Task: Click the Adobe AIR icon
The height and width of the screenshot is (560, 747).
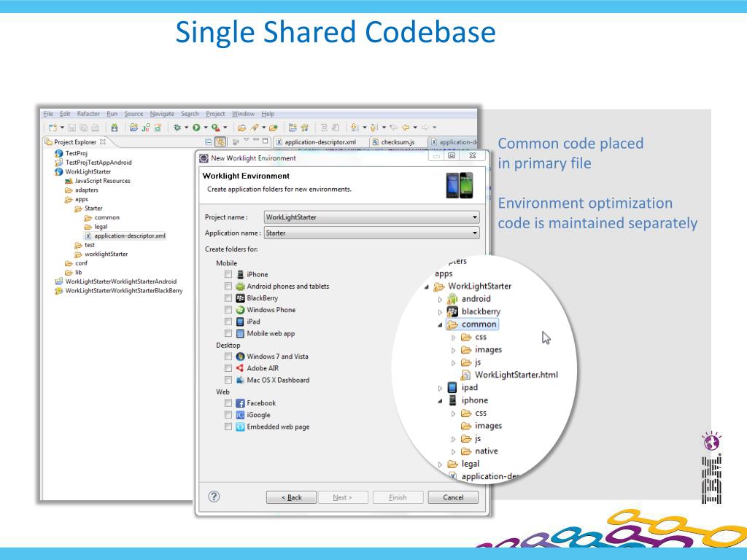Action: point(241,368)
